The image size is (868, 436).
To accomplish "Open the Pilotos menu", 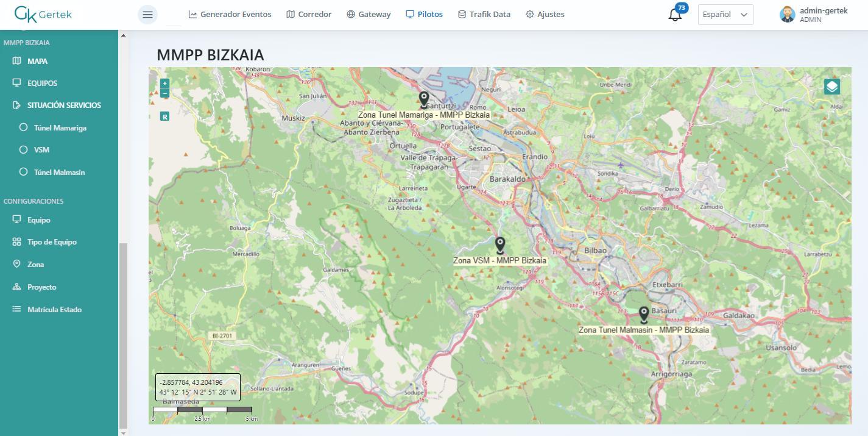I will (424, 14).
